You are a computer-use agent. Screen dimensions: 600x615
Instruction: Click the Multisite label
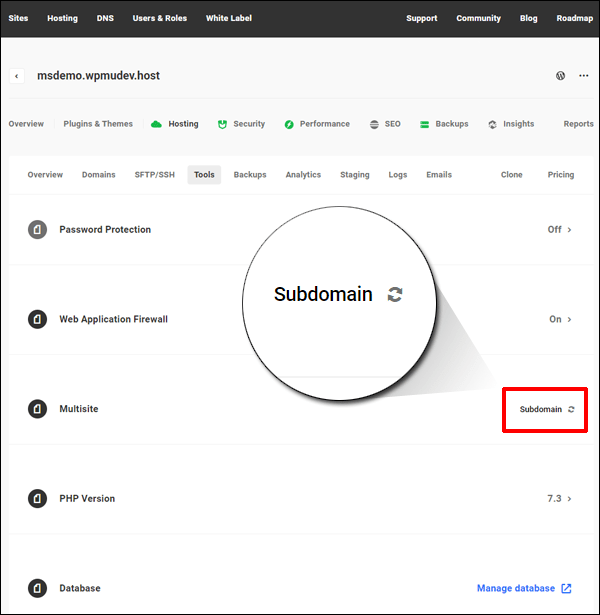79,409
